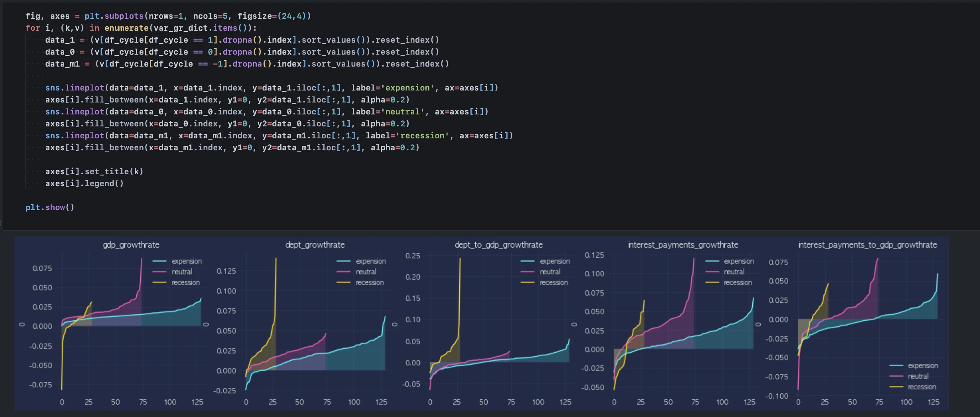Click the axes[i].legend() code line
This screenshot has height=417, width=980.
click(x=84, y=183)
